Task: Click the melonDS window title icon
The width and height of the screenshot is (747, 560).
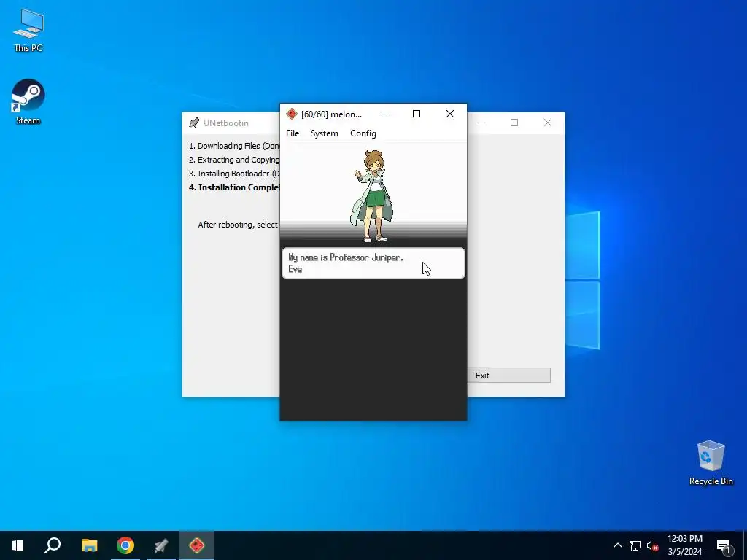Action: tap(292, 114)
